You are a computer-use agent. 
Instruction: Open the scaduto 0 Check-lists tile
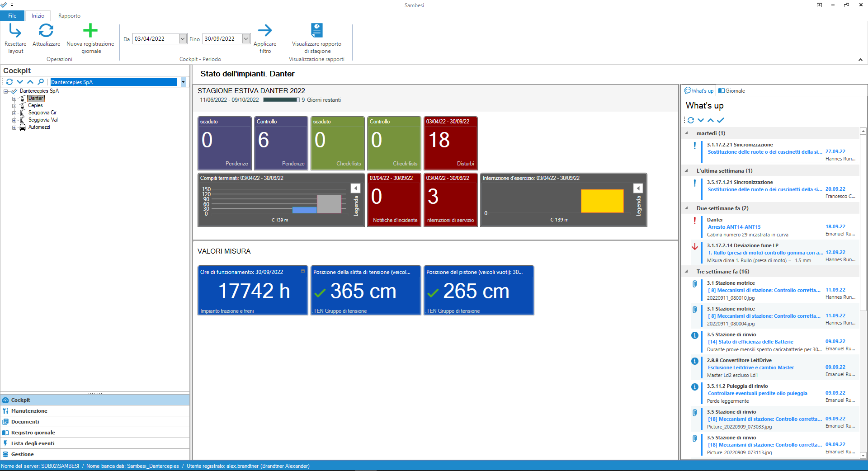(x=337, y=143)
